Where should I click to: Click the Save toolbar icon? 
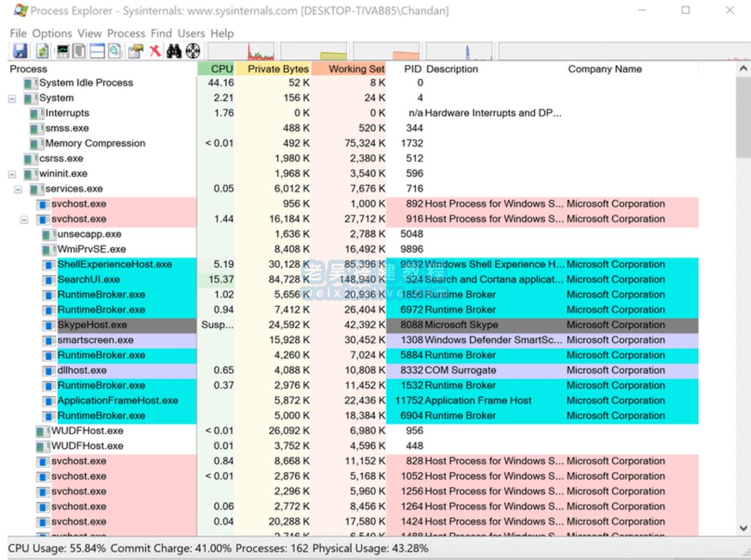click(x=20, y=51)
